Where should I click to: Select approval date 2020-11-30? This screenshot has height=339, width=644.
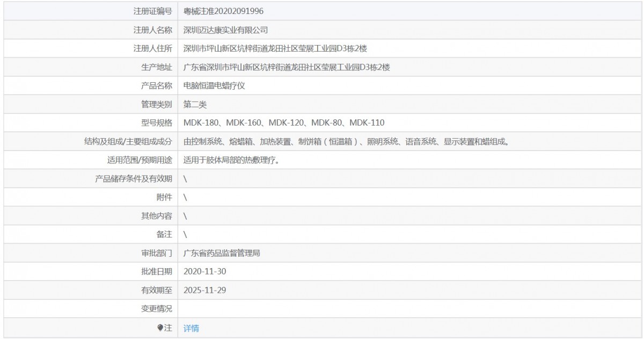coord(204,272)
